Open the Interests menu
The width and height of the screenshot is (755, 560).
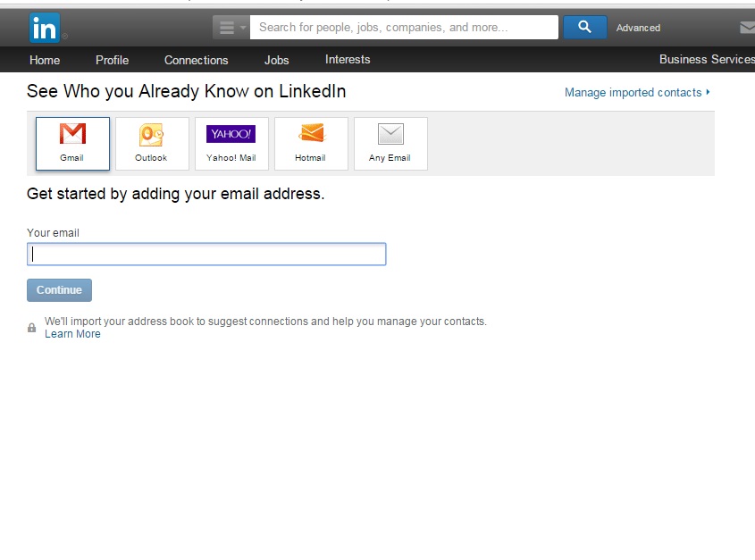coord(348,60)
